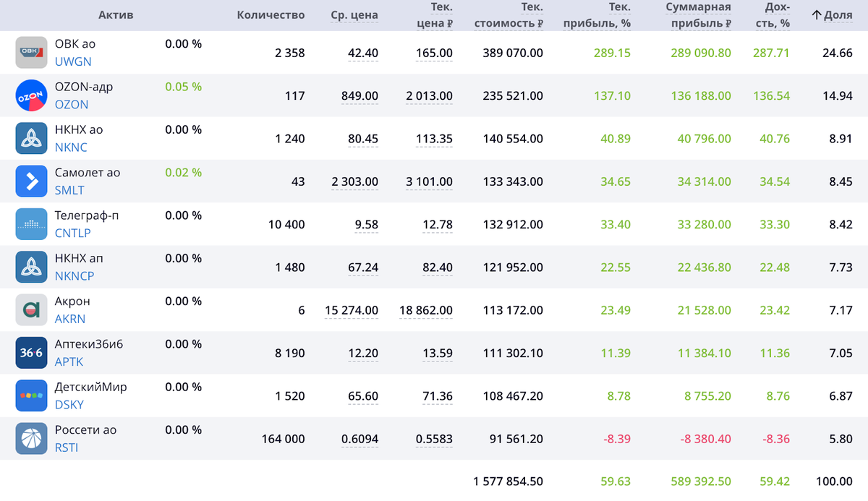Click the OZON current value 235 521.00
868x501 pixels.
click(x=514, y=95)
